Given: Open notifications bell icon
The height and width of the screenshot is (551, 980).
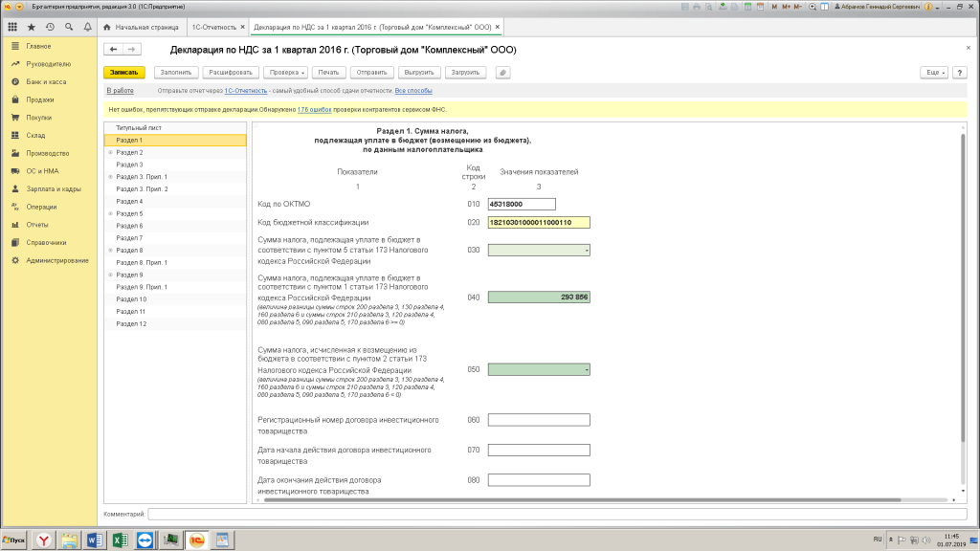Looking at the screenshot, I should pos(87,27).
